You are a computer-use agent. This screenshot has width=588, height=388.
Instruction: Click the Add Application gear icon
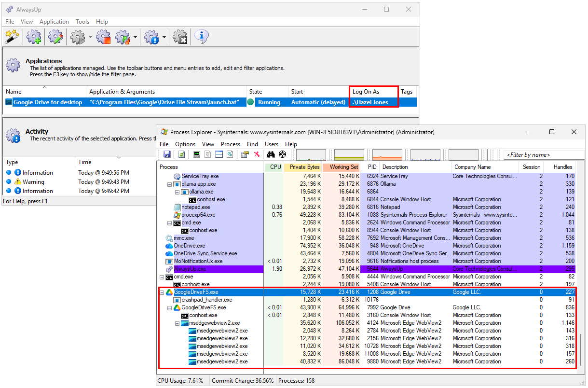tap(34, 37)
